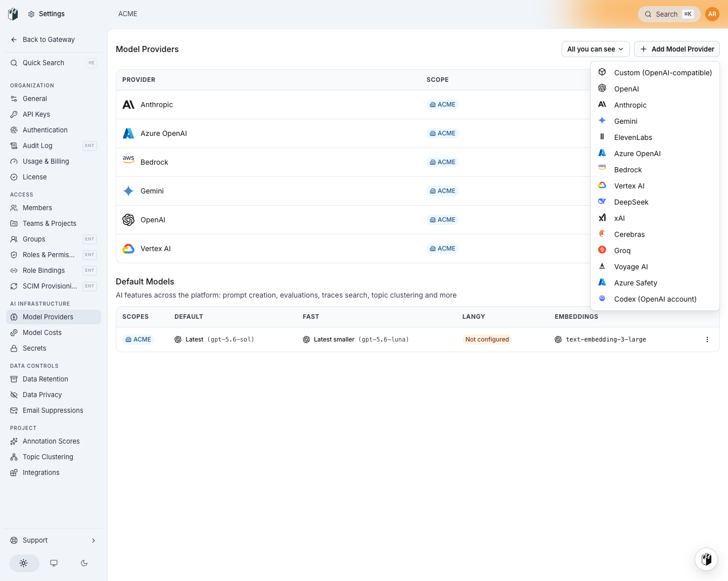
Task: Click Latest (gpt-5.6-sol) default model
Action: click(x=214, y=340)
